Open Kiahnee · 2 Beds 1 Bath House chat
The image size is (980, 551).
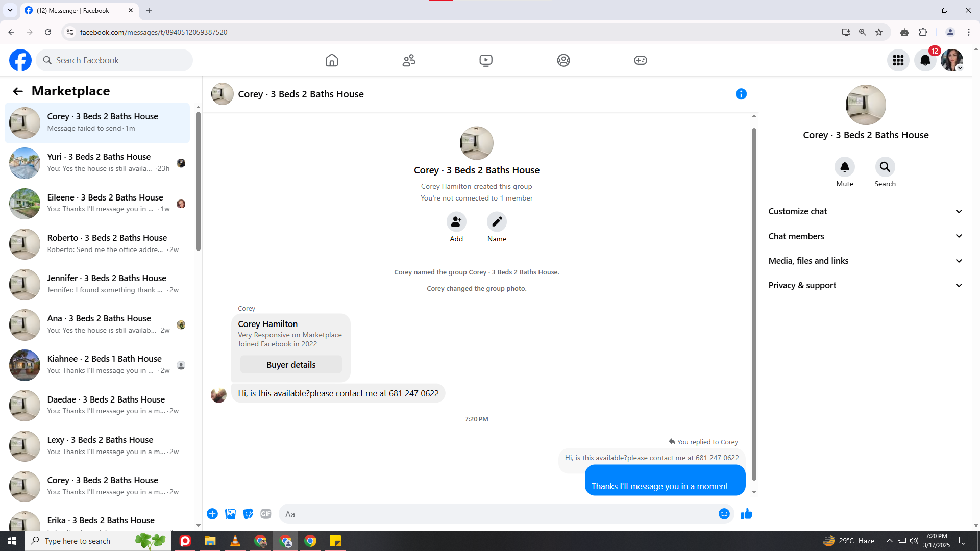(97, 365)
